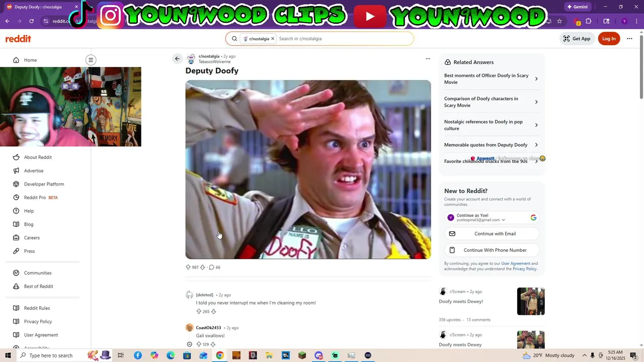Go back to r/nostalgia via post back arrow
This screenshot has width=644, height=362.
click(177, 59)
